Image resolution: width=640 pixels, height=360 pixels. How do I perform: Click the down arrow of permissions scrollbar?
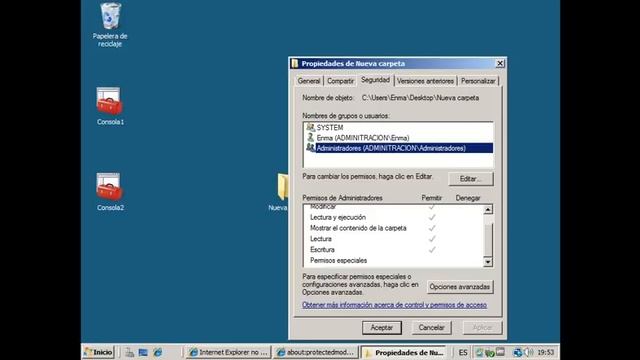tap(488, 262)
